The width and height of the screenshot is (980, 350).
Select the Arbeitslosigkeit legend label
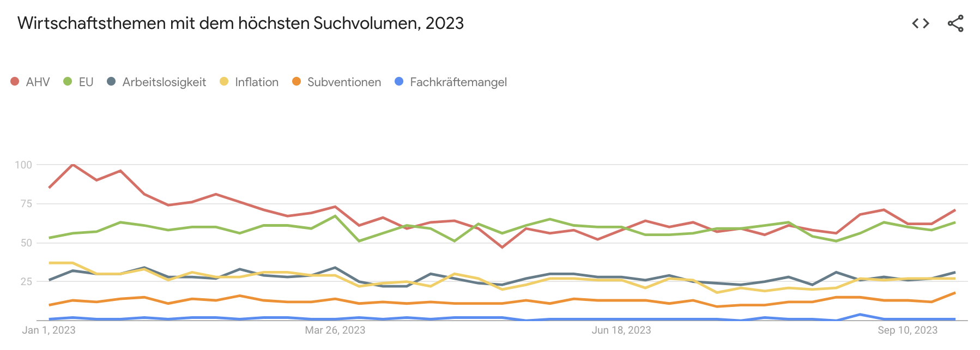(x=164, y=82)
